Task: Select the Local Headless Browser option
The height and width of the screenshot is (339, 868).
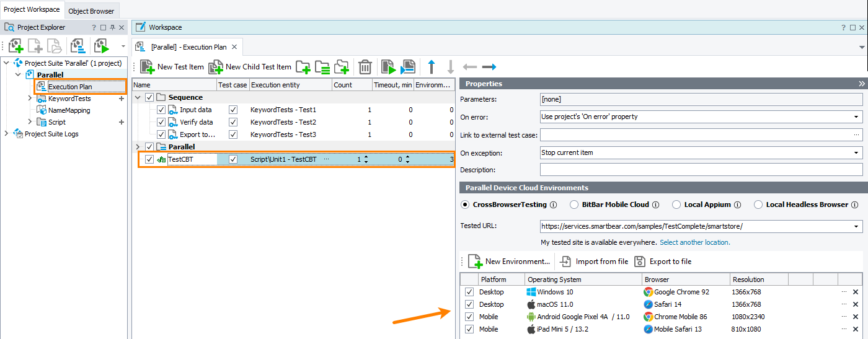Action: (758, 205)
